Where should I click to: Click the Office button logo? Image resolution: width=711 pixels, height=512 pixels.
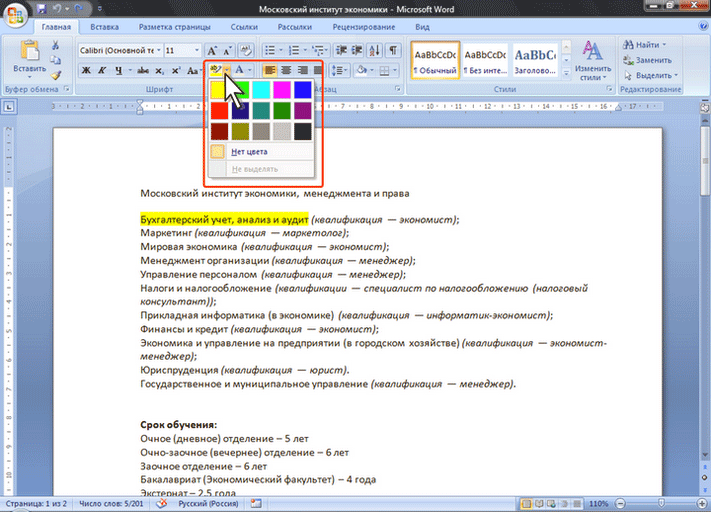coord(15,14)
